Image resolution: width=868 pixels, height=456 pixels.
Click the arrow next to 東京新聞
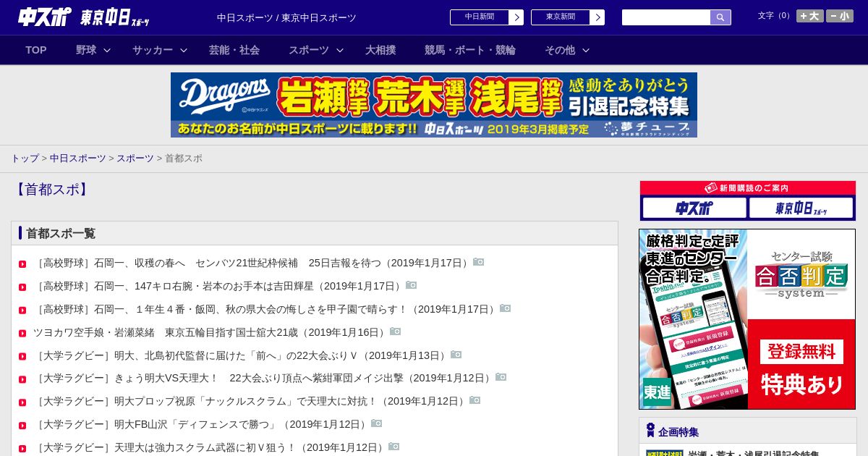[597, 17]
